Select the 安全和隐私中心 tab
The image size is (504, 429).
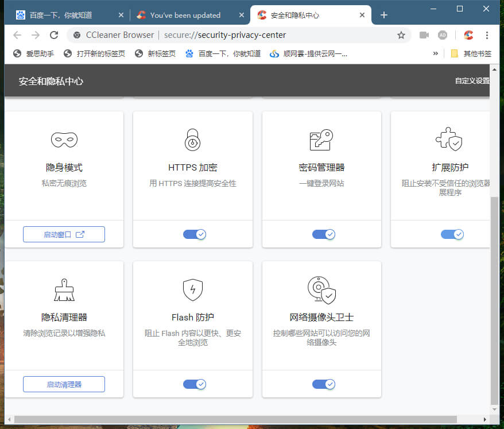(311, 15)
